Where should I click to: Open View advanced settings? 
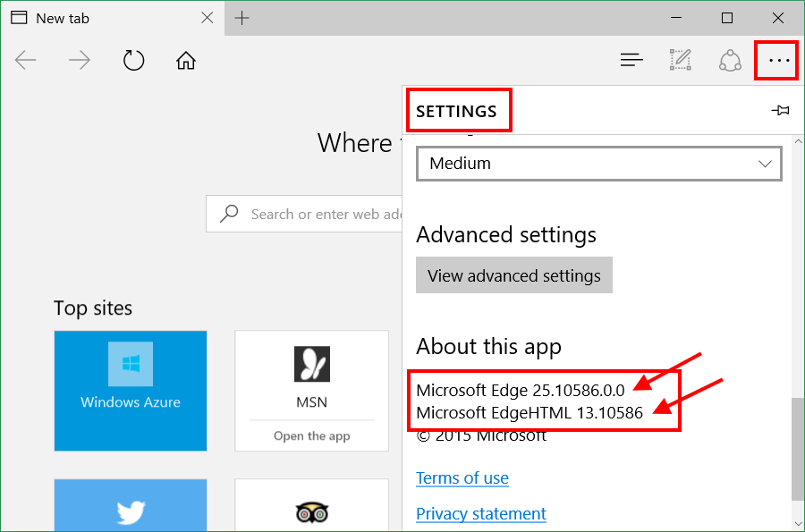[x=513, y=274]
